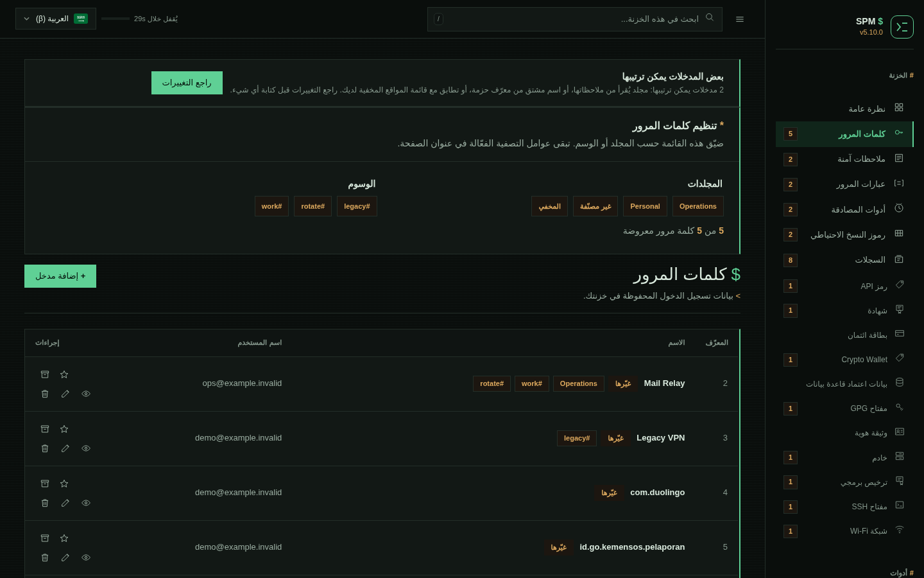Toggle the Personal folder filter chip
The image size is (924, 578).
[645, 206]
